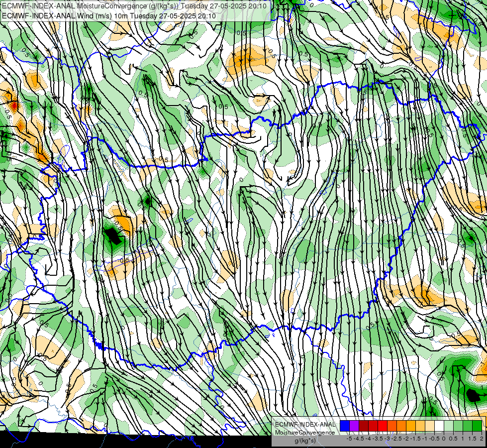The width and height of the screenshot is (487, 448).
Task: Click the 1.5 tick value in legend
Action: point(472,439)
